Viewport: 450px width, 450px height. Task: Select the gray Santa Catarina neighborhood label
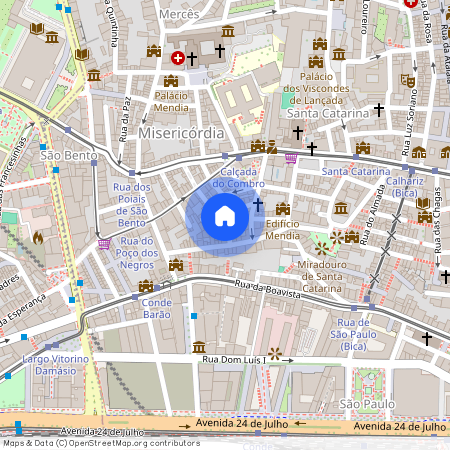(328, 113)
